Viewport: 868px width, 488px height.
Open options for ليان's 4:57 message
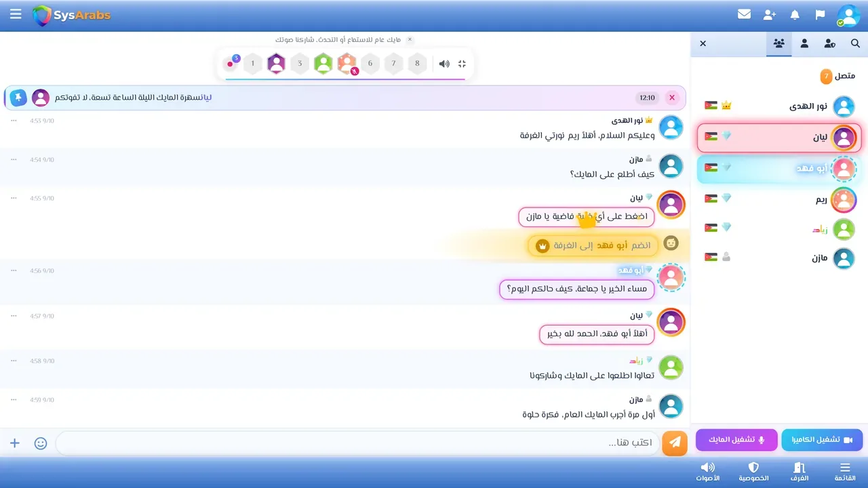pos(14,316)
